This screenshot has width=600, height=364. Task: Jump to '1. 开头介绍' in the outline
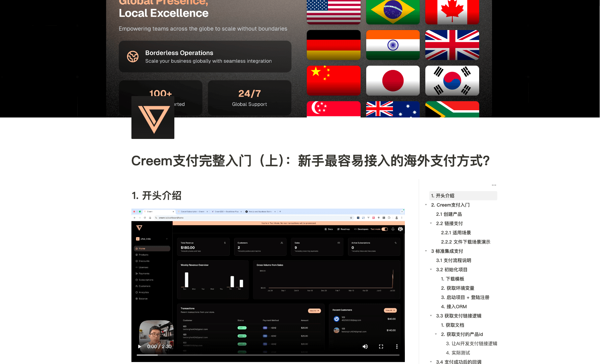point(463,196)
